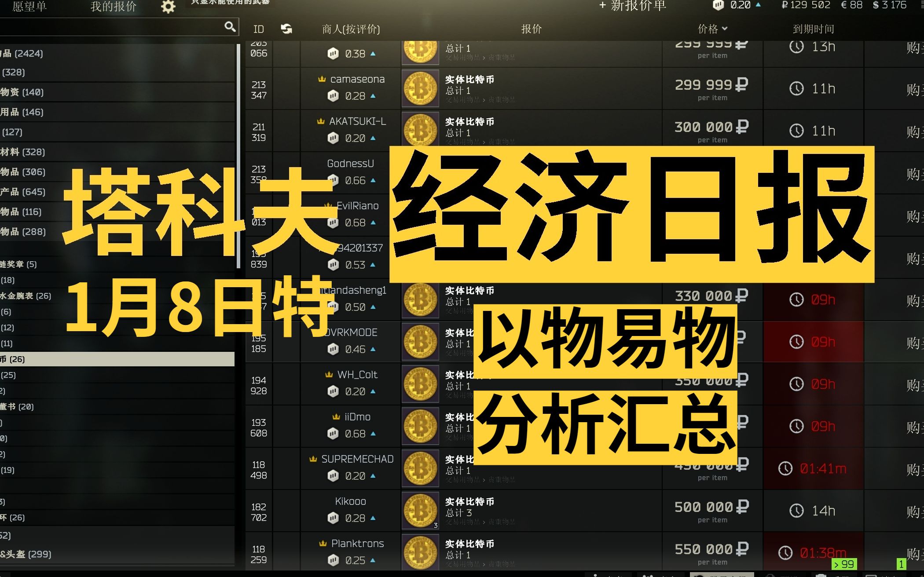Click the category search input field
This screenshot has height=577, width=924.
pos(119,27)
